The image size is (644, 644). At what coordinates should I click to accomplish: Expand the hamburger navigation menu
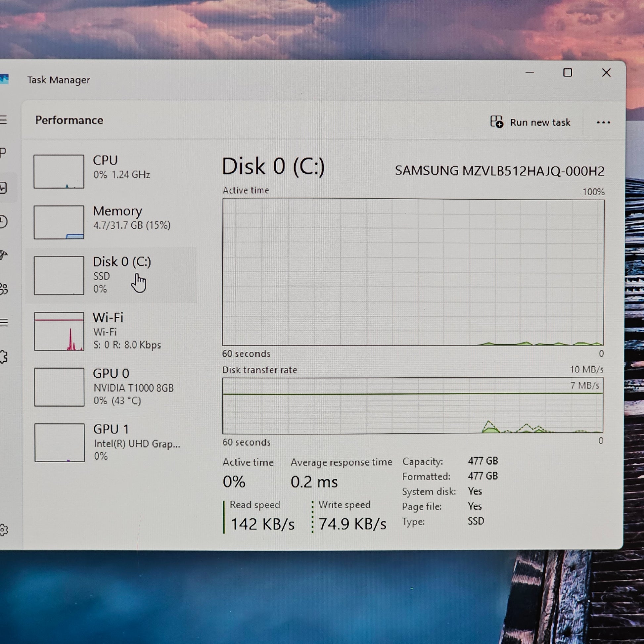point(3,120)
